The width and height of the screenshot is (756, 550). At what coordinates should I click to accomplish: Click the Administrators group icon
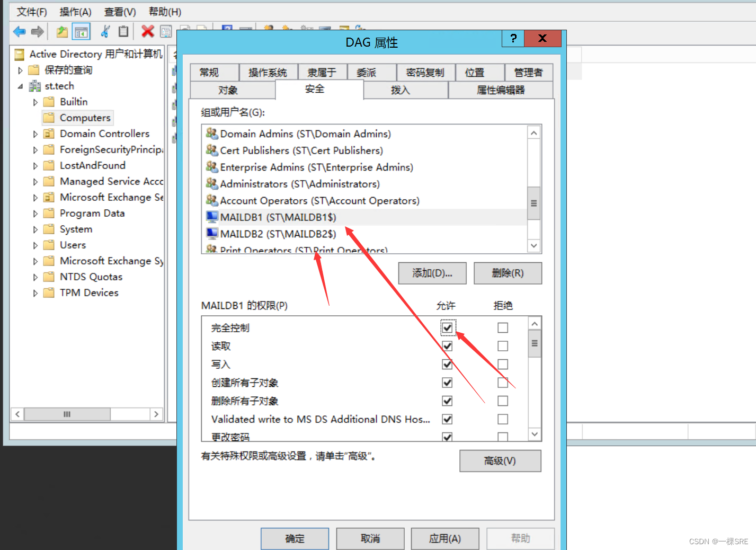(212, 183)
